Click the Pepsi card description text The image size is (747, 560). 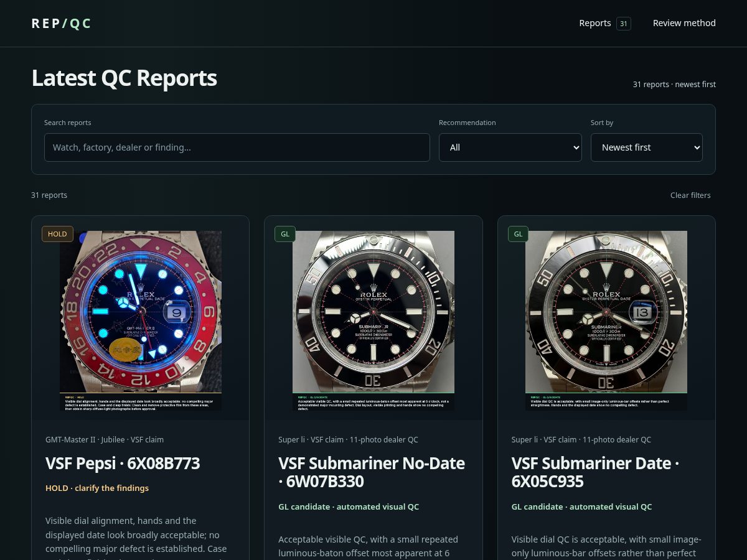tap(136, 536)
